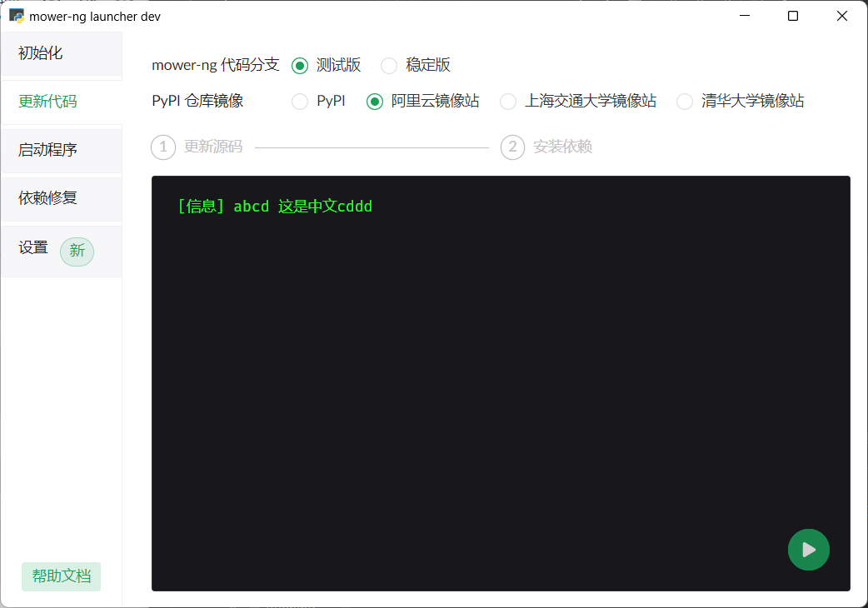This screenshot has height=608, width=868.
Task: Click the PyPI 仓库镜像 label
Action: pos(197,102)
